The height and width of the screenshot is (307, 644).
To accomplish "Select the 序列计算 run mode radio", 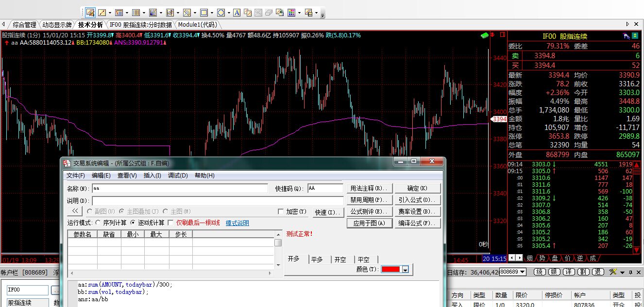I will [98, 223].
